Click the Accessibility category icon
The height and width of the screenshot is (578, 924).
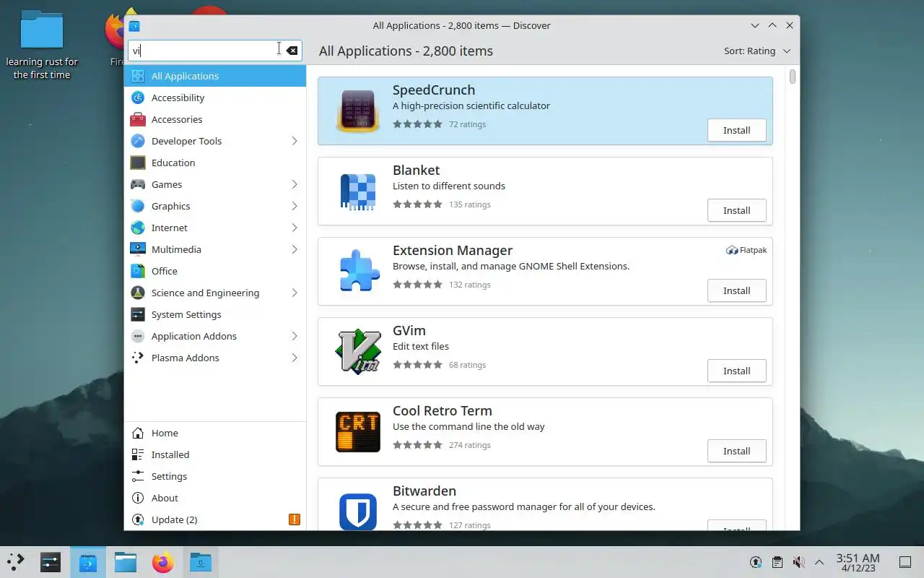click(x=138, y=98)
